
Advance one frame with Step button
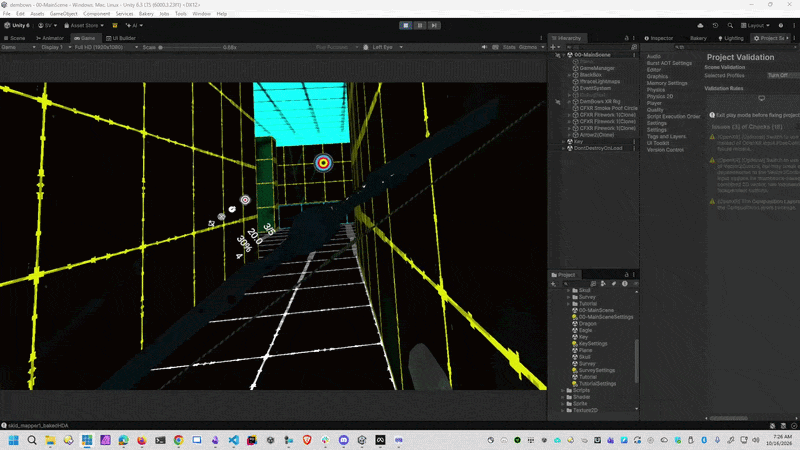(x=434, y=26)
